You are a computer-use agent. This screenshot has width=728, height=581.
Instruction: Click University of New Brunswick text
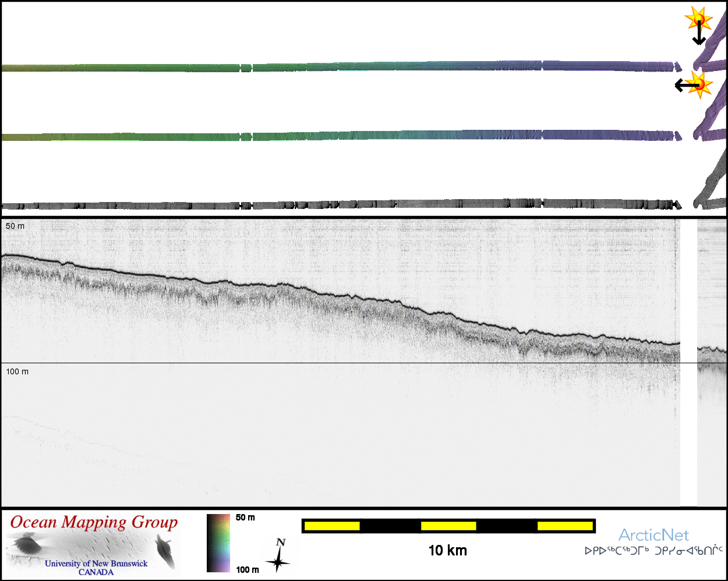[96, 564]
